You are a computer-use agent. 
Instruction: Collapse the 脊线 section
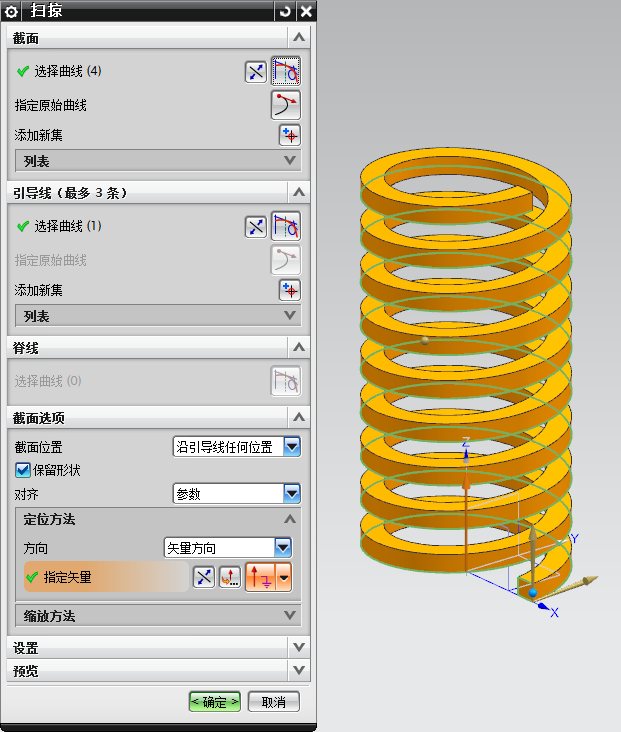tap(299, 347)
